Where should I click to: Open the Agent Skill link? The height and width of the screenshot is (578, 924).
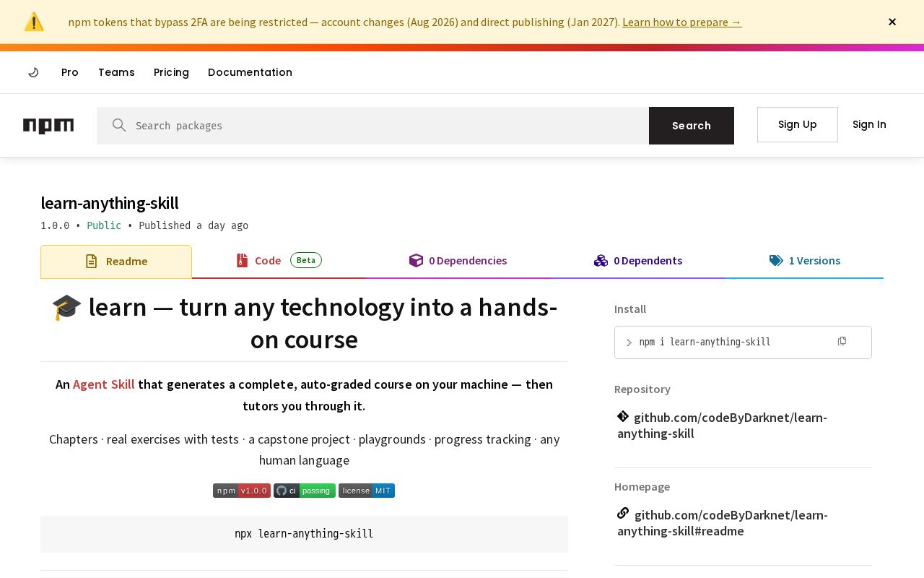(104, 384)
